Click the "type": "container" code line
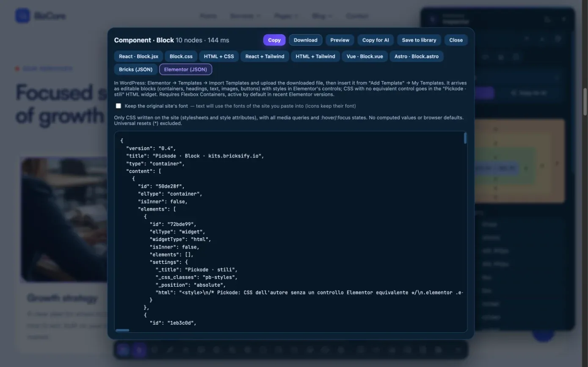The image size is (588, 367). click(155, 164)
